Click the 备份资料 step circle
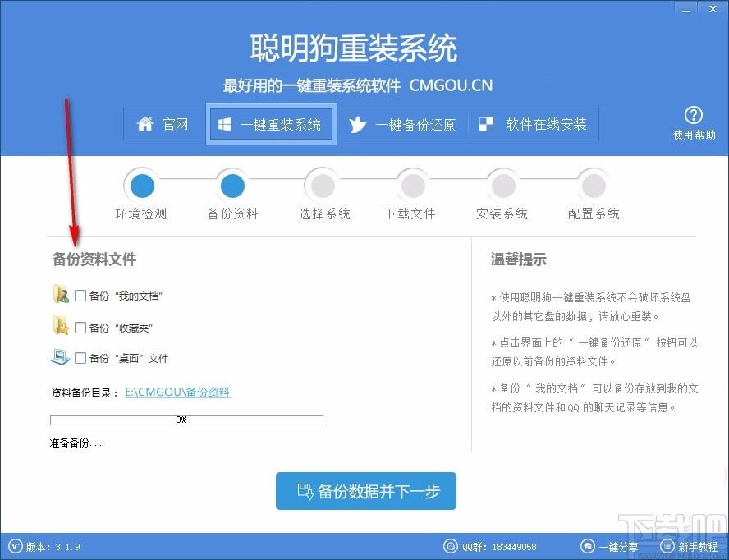Screen dimensions: 729x560 click(232, 186)
